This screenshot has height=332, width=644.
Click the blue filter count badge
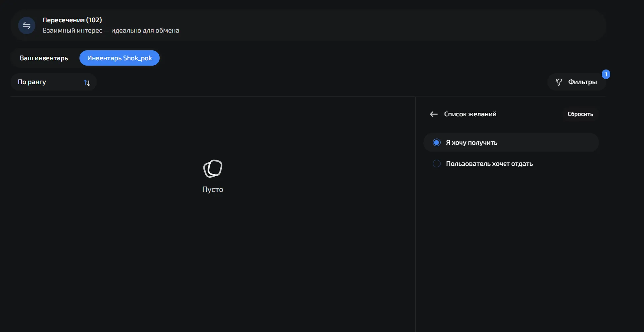coord(606,74)
